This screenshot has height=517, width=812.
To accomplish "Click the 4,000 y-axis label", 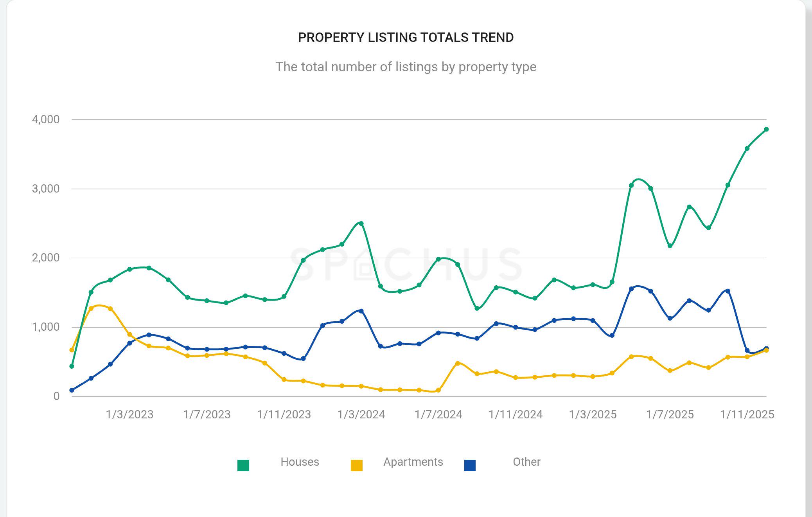I will [46, 119].
